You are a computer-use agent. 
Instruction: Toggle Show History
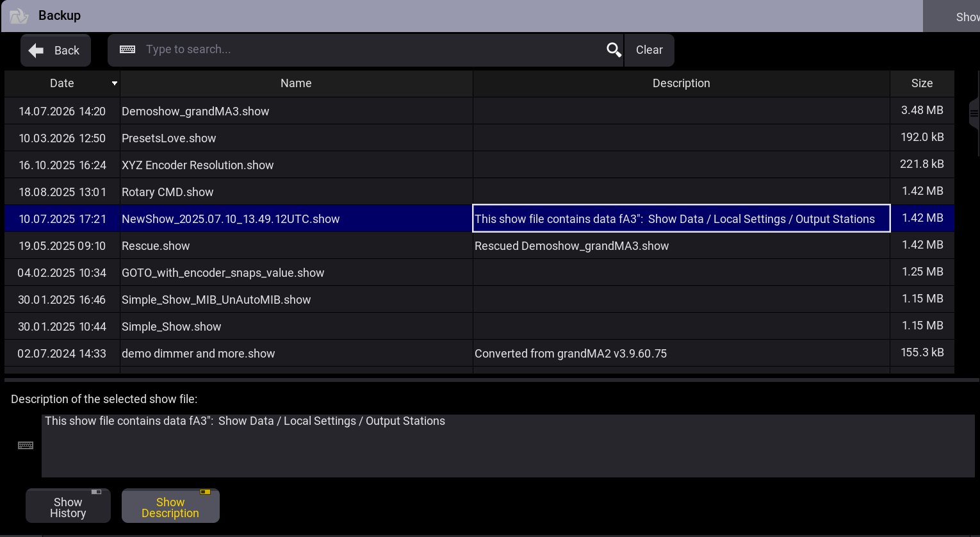[x=68, y=506]
